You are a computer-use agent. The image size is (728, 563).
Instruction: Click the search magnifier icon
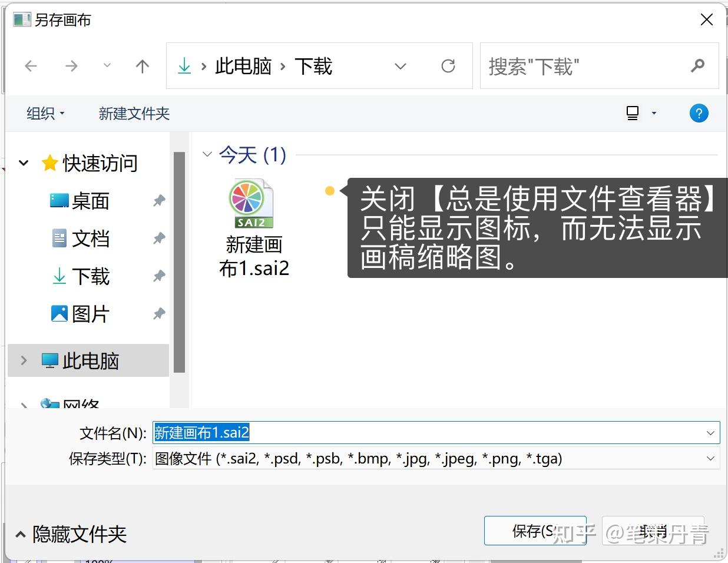[697, 66]
